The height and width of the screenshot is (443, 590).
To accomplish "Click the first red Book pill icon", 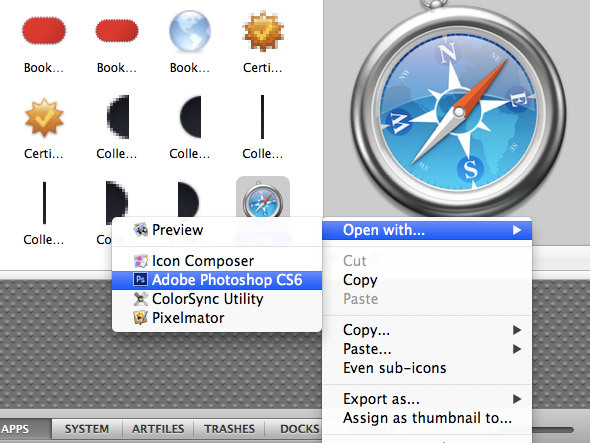I will (44, 30).
